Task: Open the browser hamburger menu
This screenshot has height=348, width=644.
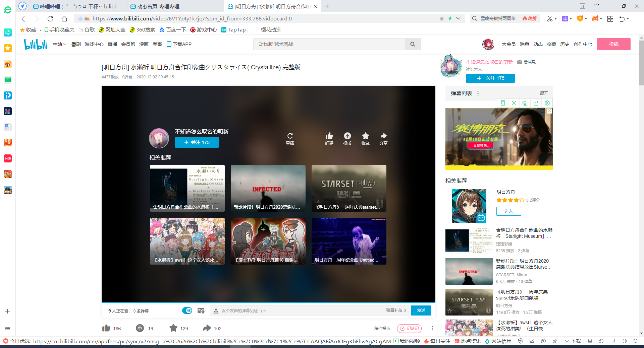Action: (x=637, y=19)
